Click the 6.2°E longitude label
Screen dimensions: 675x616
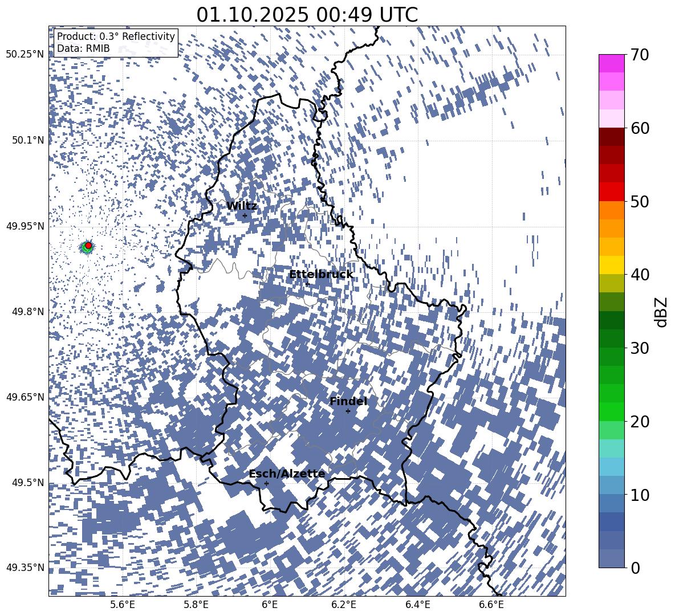click(x=344, y=605)
